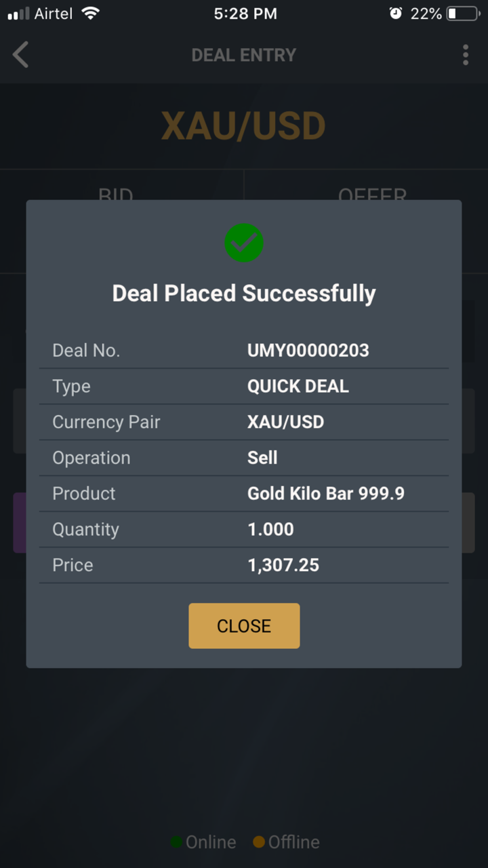Tap the price value 1,307.25
The image size is (488, 868).
click(283, 565)
